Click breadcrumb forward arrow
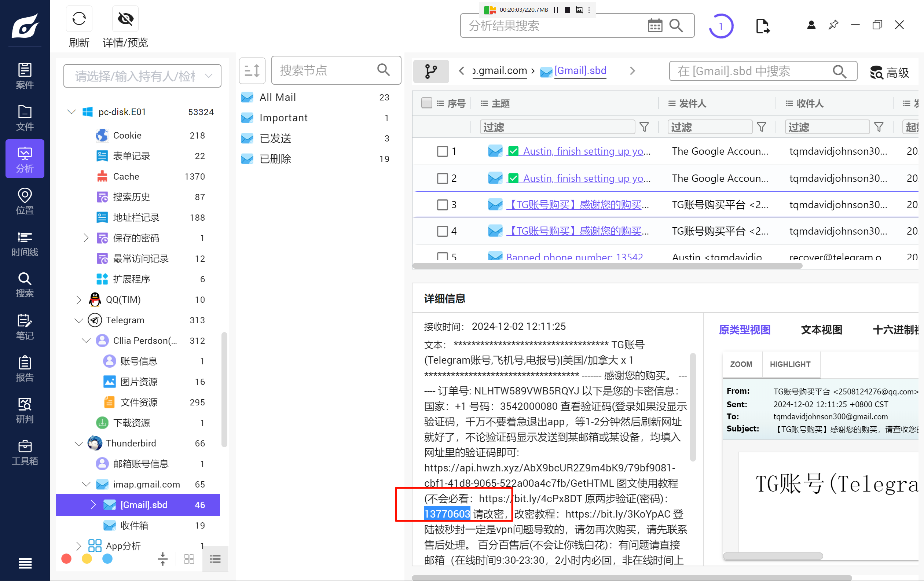Screen dimensions: 924x581 (x=632, y=71)
